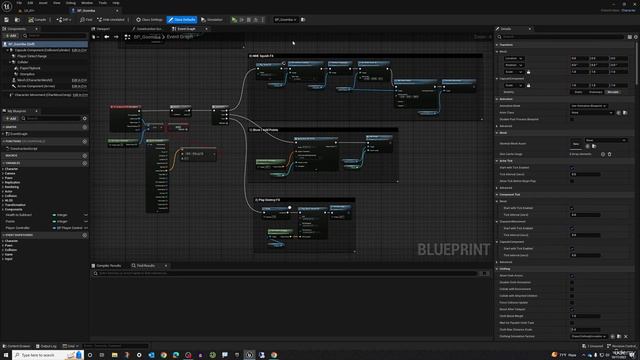Toggle Allow Tick Before Begin Play checkbox

pos(572,181)
